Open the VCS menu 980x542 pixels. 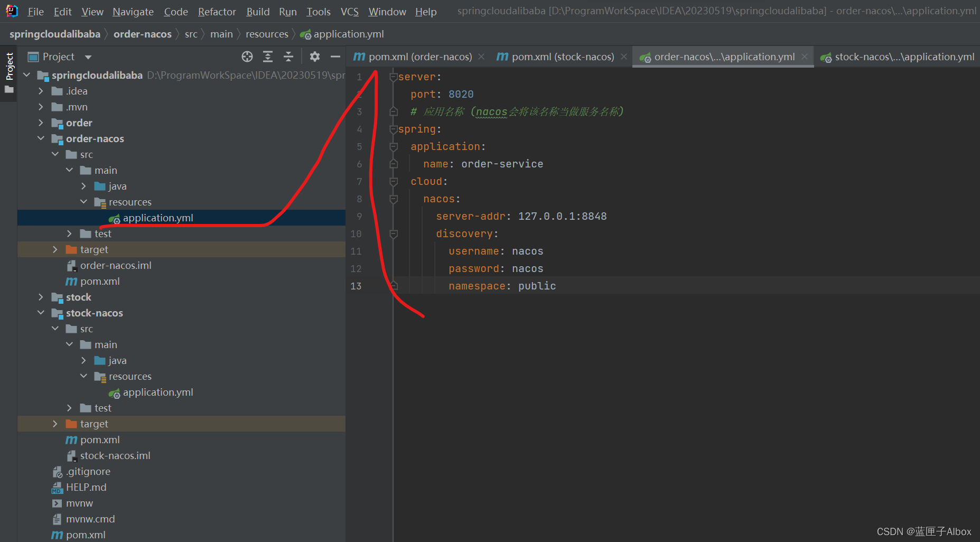coord(350,12)
